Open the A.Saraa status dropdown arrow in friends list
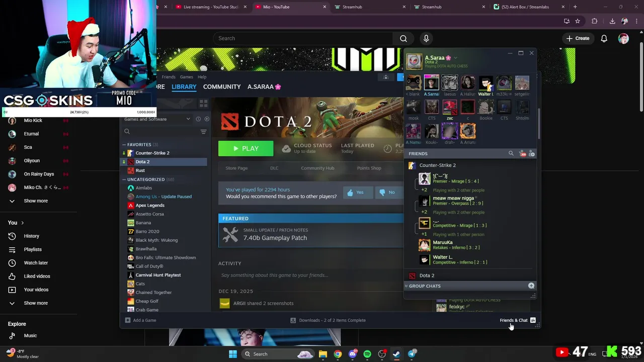This screenshot has width=644, height=362. pyautogui.click(x=455, y=58)
